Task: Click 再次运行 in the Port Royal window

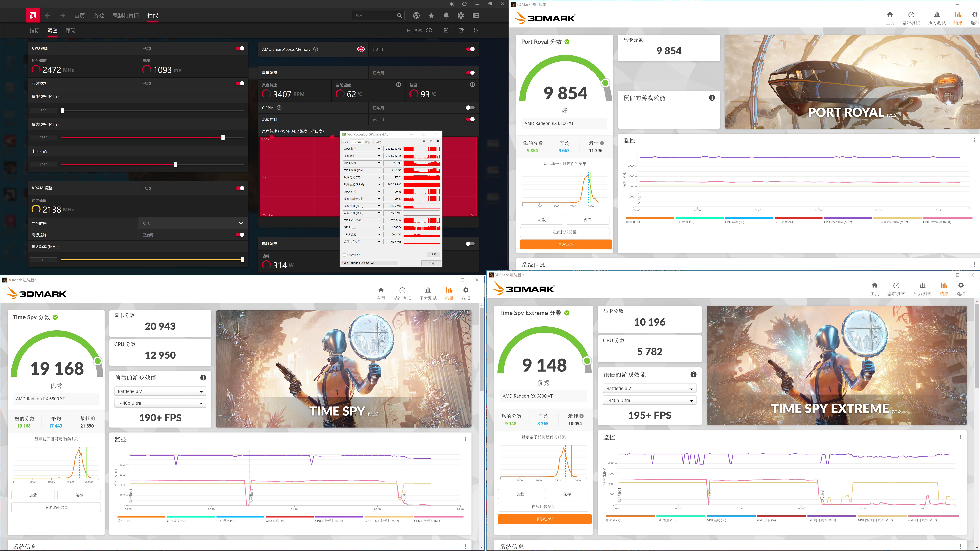Action: pos(566,245)
